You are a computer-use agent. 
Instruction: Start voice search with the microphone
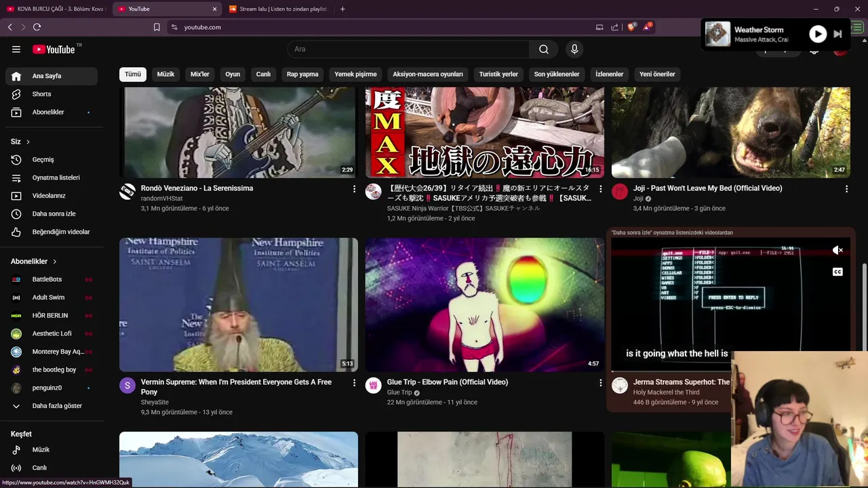click(574, 49)
